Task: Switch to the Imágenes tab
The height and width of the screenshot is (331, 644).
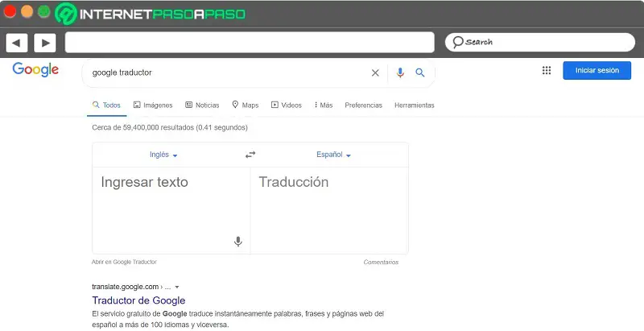Action: pyautogui.click(x=153, y=106)
